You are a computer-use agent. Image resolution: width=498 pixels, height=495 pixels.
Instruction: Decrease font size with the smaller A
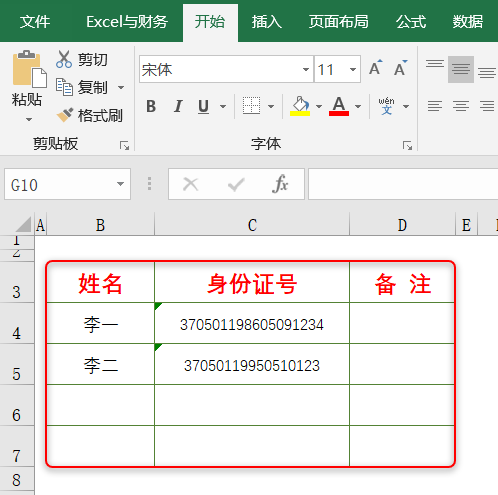pyautogui.click(x=400, y=68)
